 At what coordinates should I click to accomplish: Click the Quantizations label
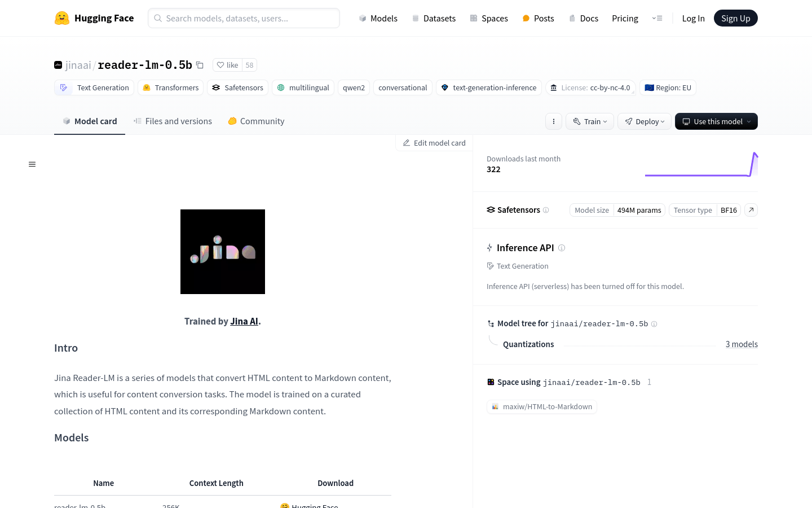pos(528,344)
